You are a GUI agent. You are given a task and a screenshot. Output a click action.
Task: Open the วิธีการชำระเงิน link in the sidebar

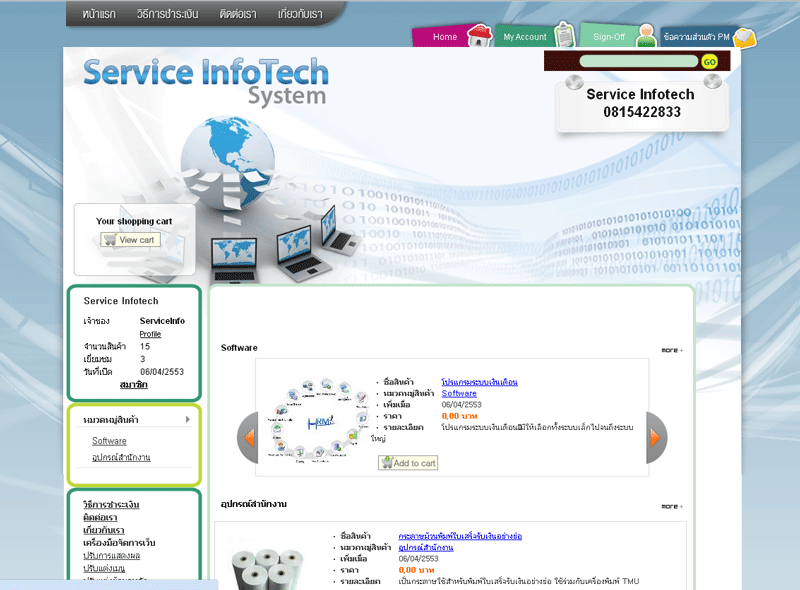click(x=111, y=505)
